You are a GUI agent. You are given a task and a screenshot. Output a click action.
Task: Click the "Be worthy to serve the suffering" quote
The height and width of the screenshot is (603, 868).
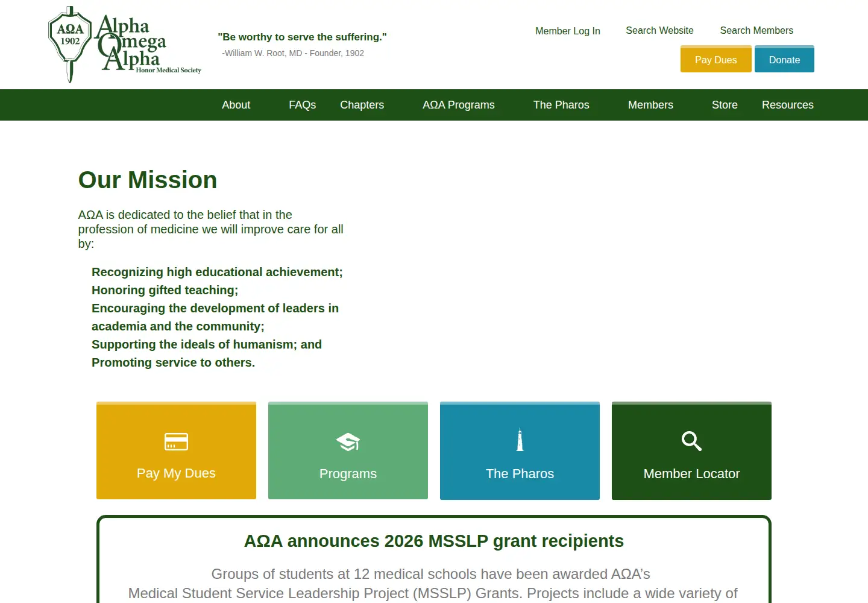302,37
